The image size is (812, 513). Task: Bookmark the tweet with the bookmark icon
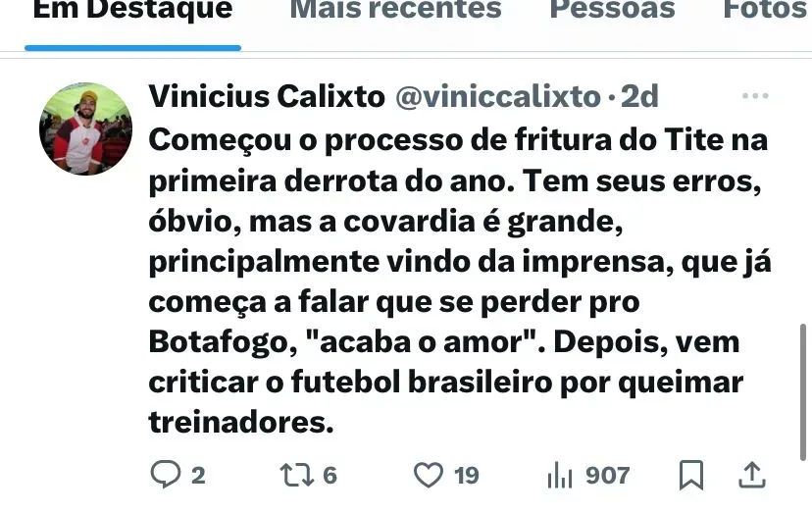[691, 475]
